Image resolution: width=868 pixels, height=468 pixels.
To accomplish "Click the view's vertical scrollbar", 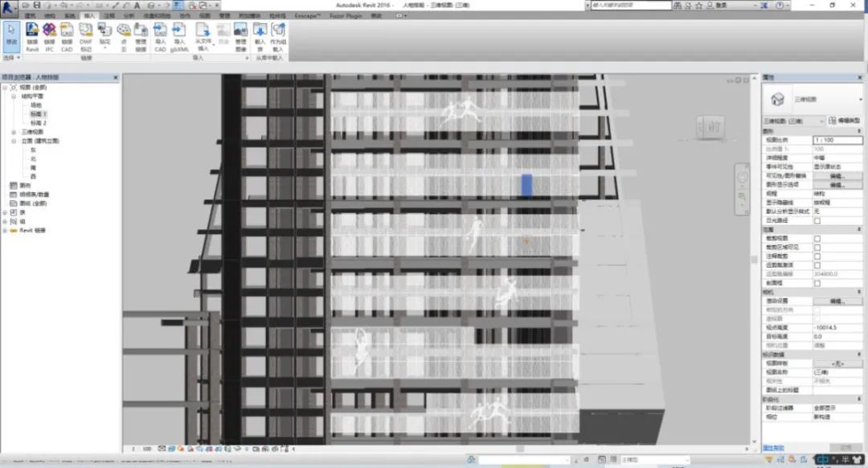I will (753, 259).
